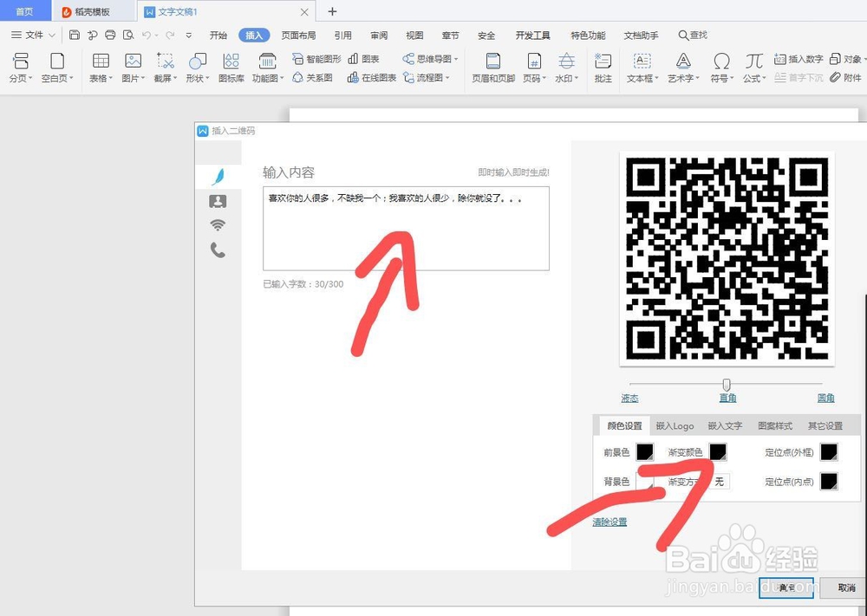Click the Clear Settings (清除设置) link
This screenshot has height=616, width=867.
[x=610, y=522]
